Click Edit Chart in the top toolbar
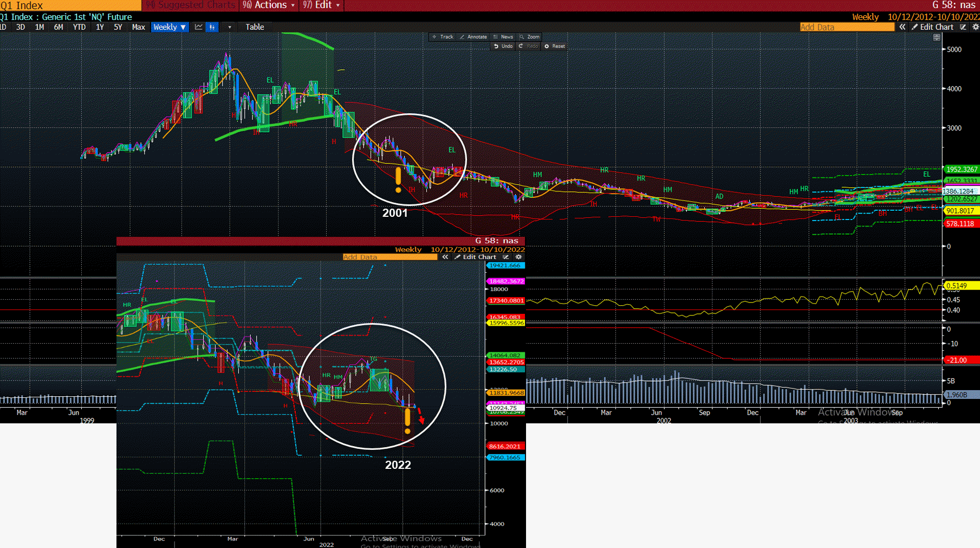980x548 pixels. click(x=932, y=27)
